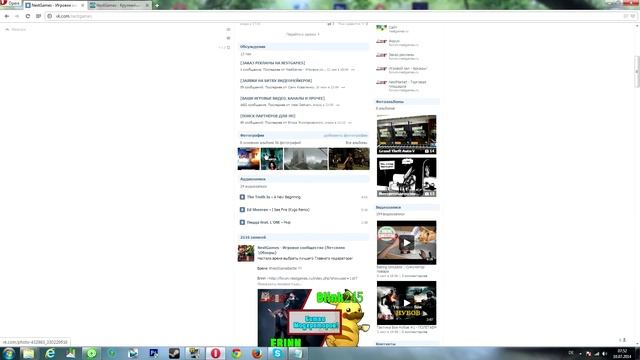This screenshot has height=360, width=640.
Task: Open discussion ВАШИ ИГРОВЫЕ ВИДЕО, КАНАЛЫ
Action: pos(282,98)
